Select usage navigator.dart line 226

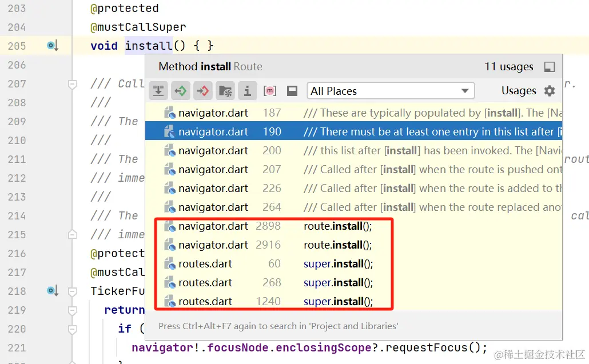353,189
